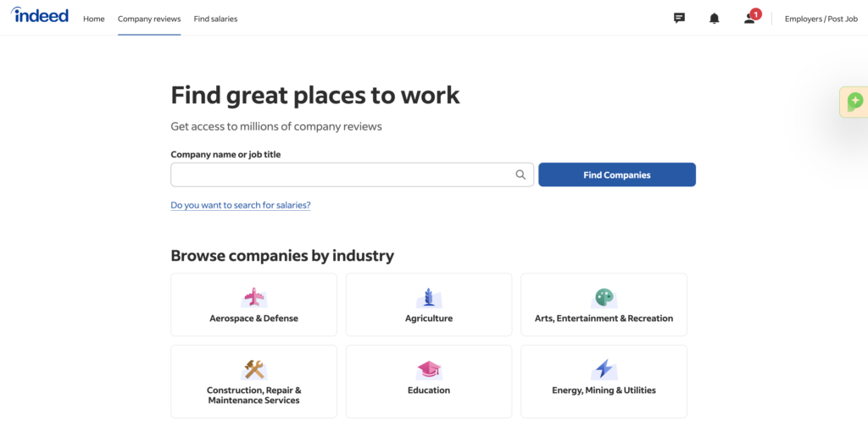The height and width of the screenshot is (437, 868).
Task: Click the Construction tools icon
Action: pyautogui.click(x=254, y=369)
